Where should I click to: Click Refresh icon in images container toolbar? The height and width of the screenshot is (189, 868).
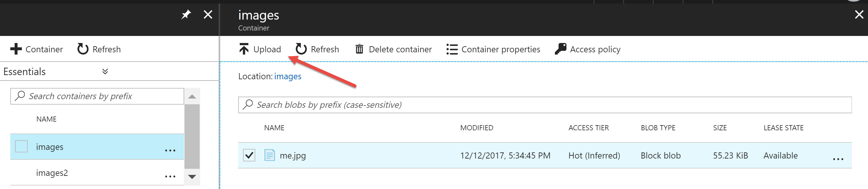point(301,49)
